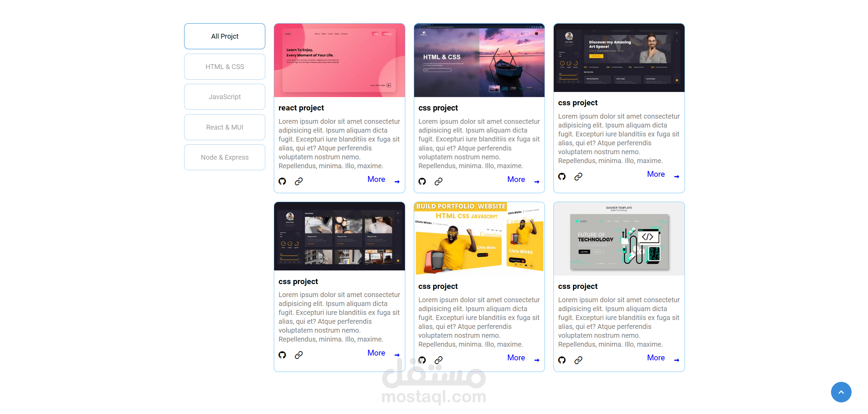Filter projects by HTML & CSS
Screen dimensions: 868x414
[225, 67]
